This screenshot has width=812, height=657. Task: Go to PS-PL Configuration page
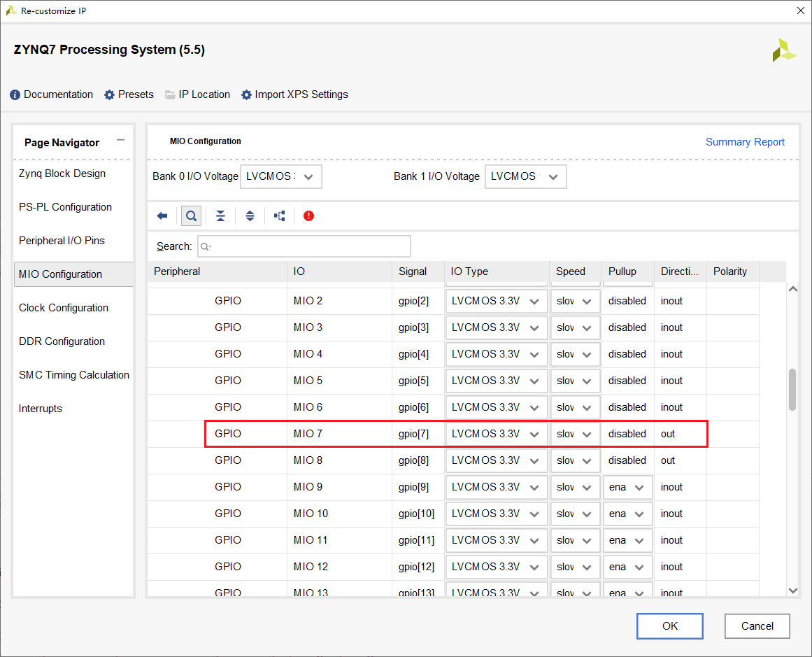(x=65, y=207)
